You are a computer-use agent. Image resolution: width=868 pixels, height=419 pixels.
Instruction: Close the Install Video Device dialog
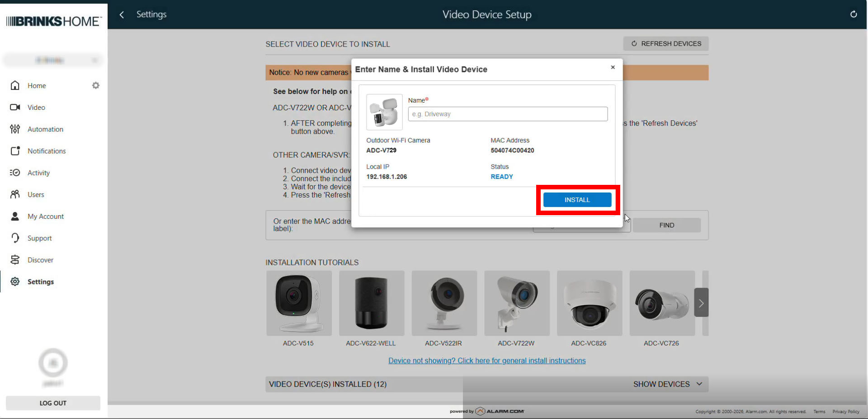613,67
